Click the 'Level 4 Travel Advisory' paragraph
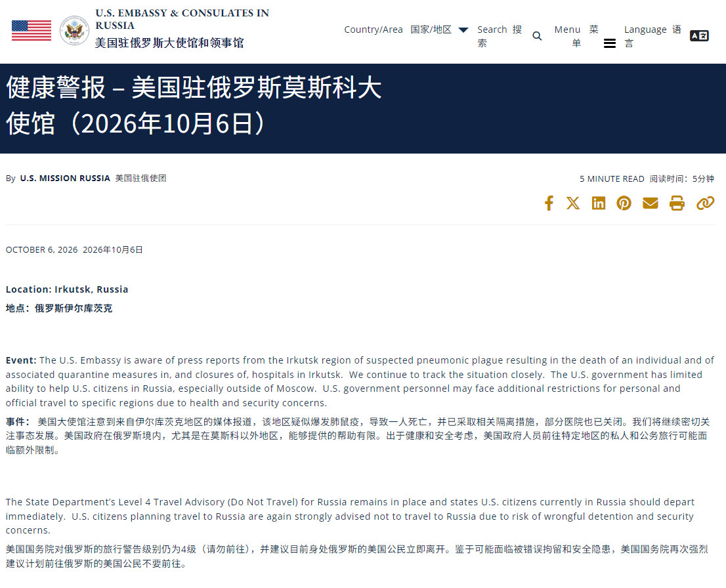Image resolution: width=726 pixels, height=588 pixels. (350, 516)
